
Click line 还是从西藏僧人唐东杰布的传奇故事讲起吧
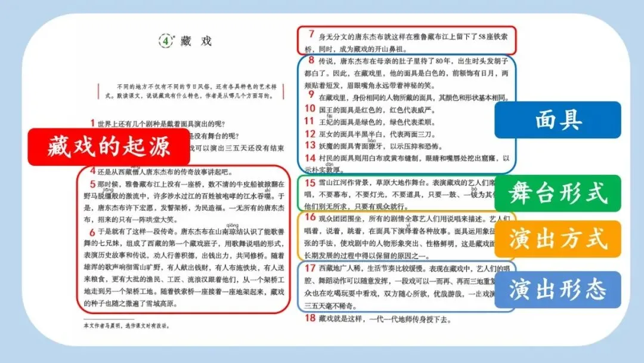pos(165,172)
